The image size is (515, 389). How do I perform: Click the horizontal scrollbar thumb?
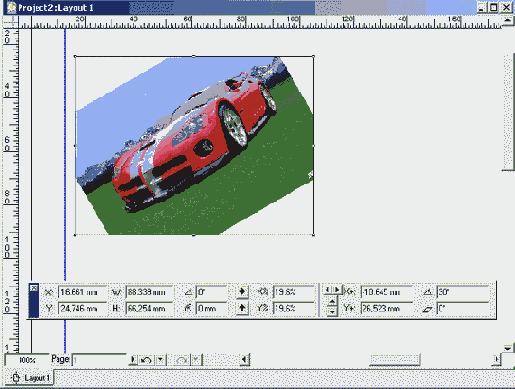pyautogui.click(x=395, y=360)
